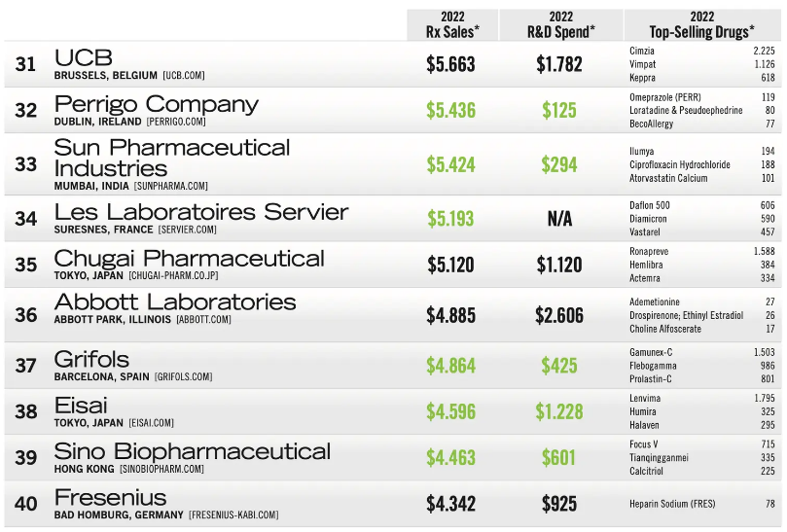Open the FRESENIUS-KABI.COM link
The width and height of the screenshot is (787, 532).
tap(234, 515)
